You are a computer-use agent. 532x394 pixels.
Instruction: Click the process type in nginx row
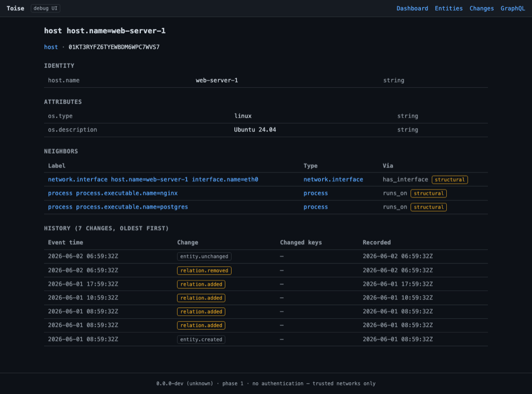click(x=315, y=193)
